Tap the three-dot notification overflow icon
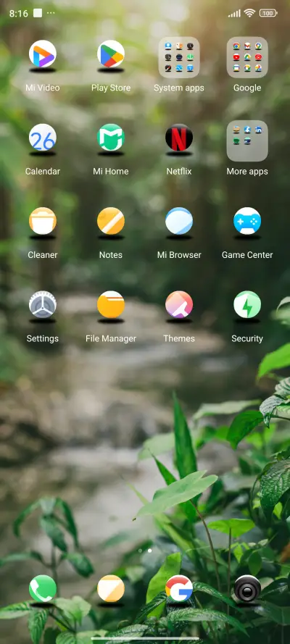Screen dimensions: 290x644 [x=51, y=13]
